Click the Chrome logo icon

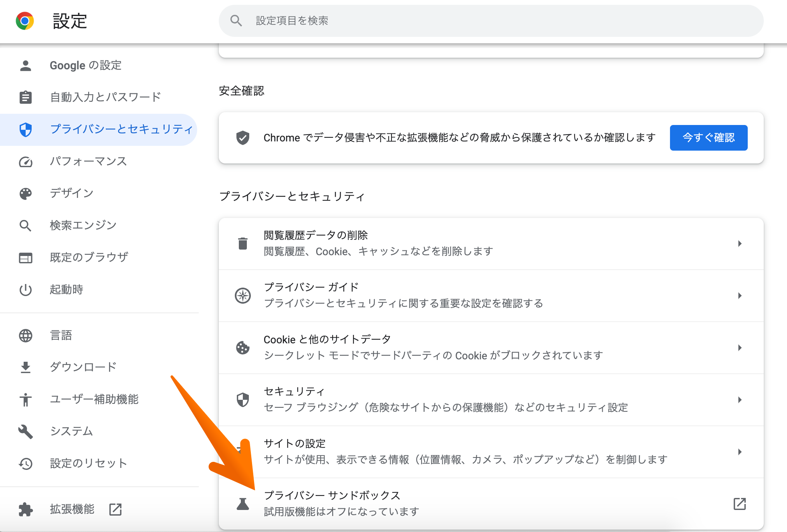pyautogui.click(x=25, y=21)
